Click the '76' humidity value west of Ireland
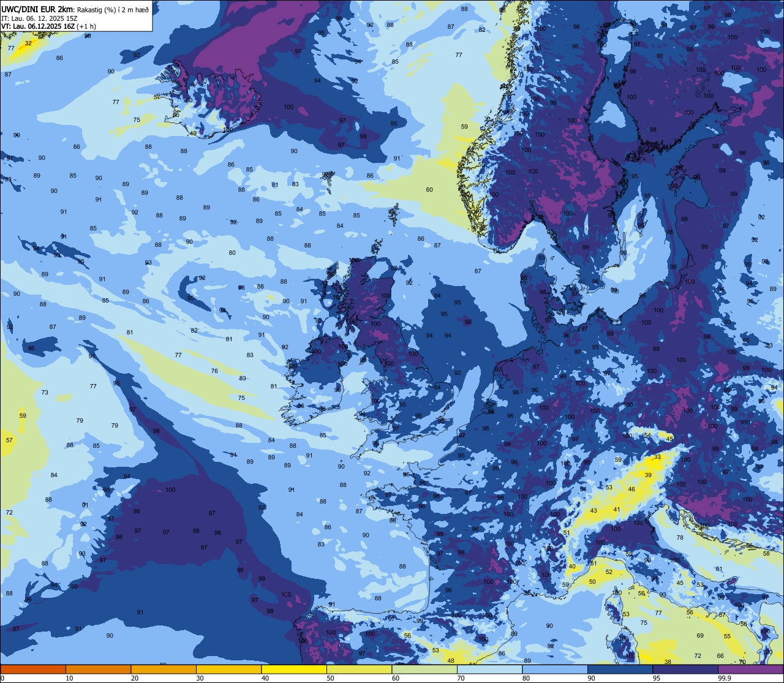This screenshot has width=784, height=683. (214, 371)
